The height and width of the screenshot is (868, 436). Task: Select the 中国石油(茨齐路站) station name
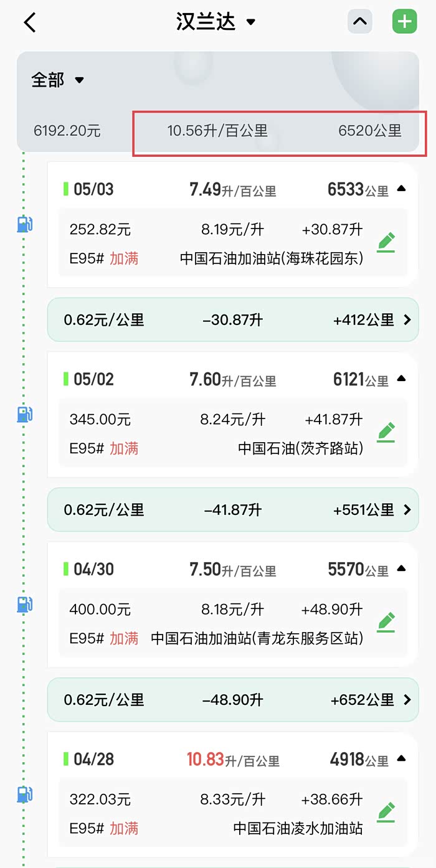[300, 448]
